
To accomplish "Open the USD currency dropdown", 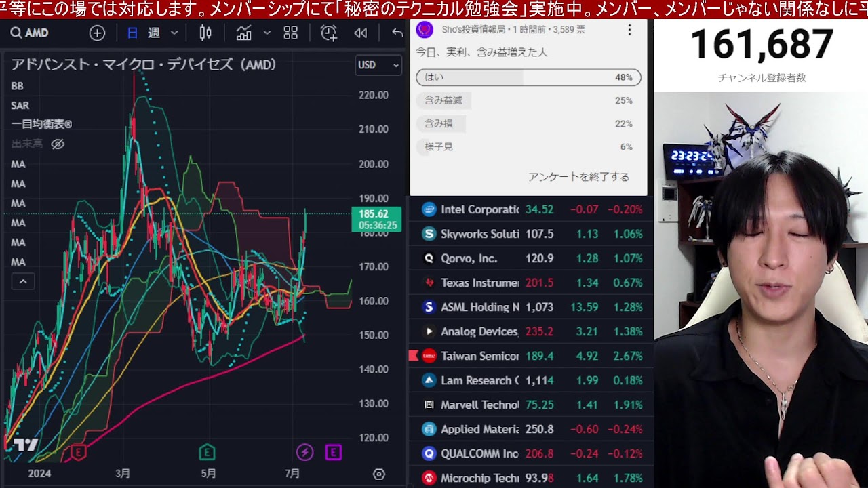I will pos(378,65).
